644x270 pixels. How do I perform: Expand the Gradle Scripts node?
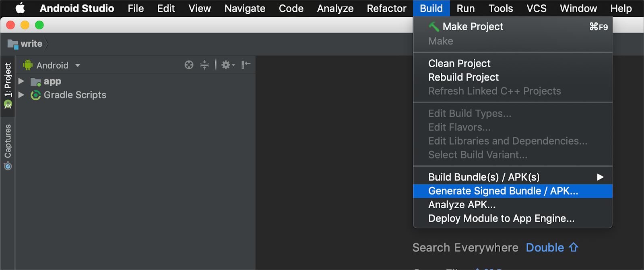click(x=21, y=95)
